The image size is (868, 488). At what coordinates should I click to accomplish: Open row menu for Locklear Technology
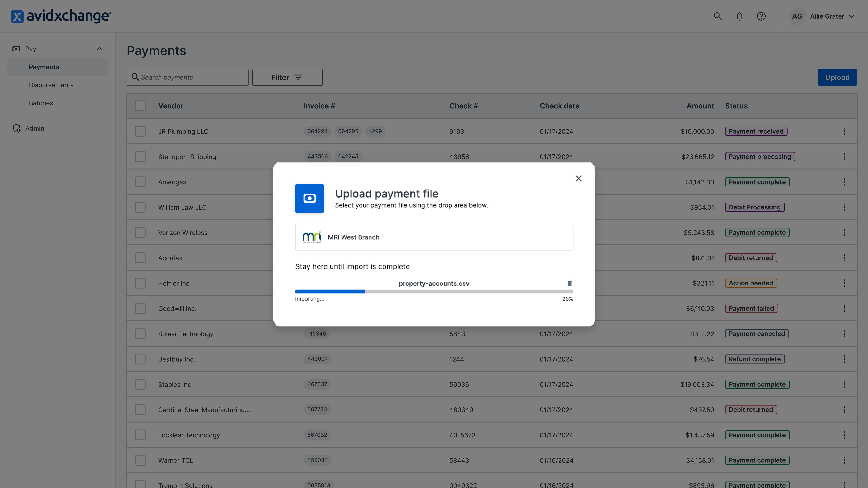844,435
